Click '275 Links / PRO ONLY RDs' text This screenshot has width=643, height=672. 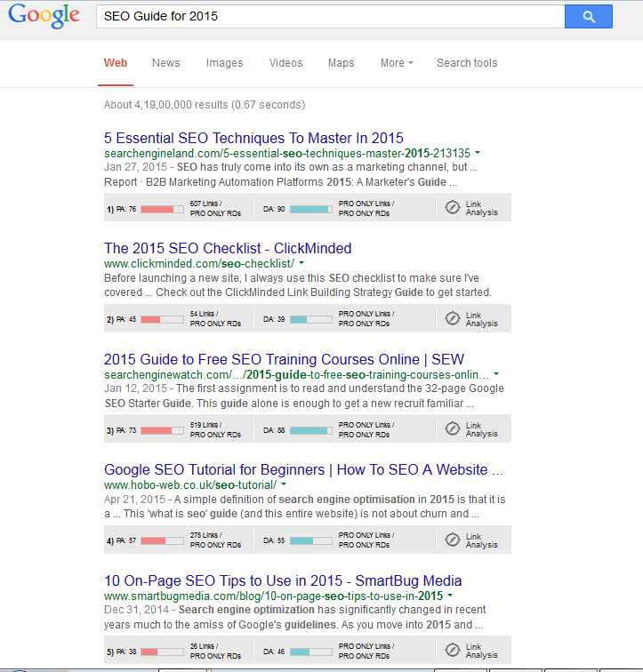coord(215,540)
